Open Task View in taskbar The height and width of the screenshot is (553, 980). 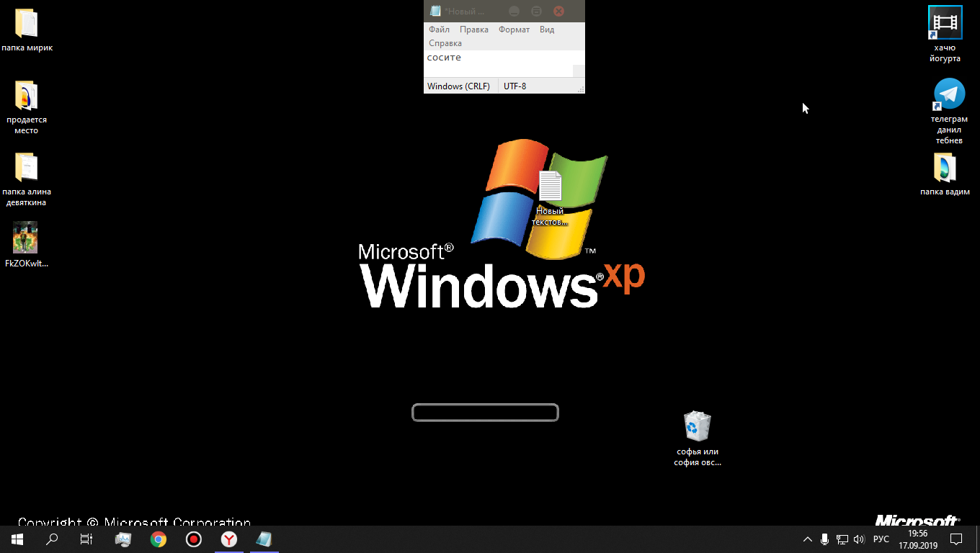pyautogui.click(x=86, y=539)
